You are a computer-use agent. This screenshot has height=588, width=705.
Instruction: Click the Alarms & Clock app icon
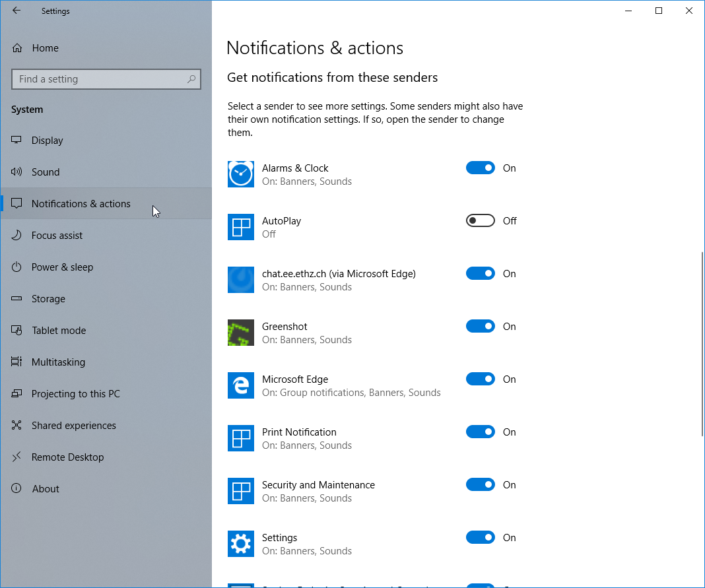coord(240,174)
